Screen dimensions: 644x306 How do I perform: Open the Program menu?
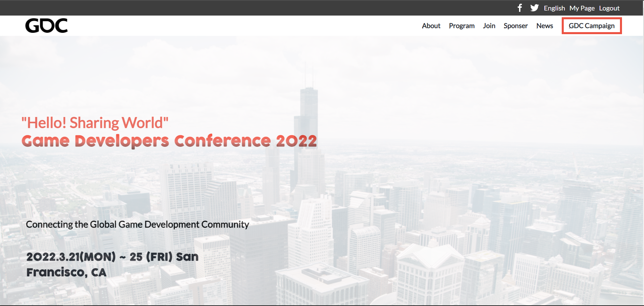(x=461, y=26)
